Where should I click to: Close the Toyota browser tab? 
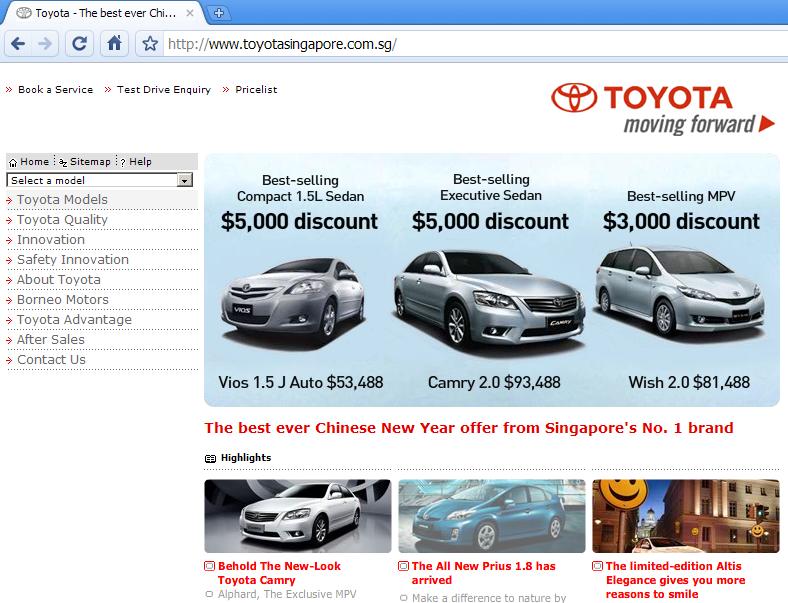click(x=190, y=13)
